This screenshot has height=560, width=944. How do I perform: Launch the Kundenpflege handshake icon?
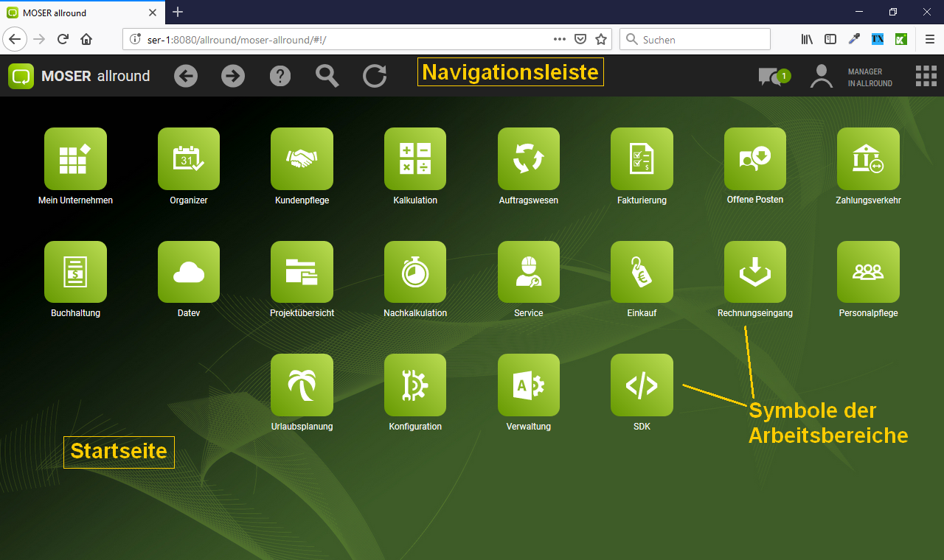tap(302, 158)
